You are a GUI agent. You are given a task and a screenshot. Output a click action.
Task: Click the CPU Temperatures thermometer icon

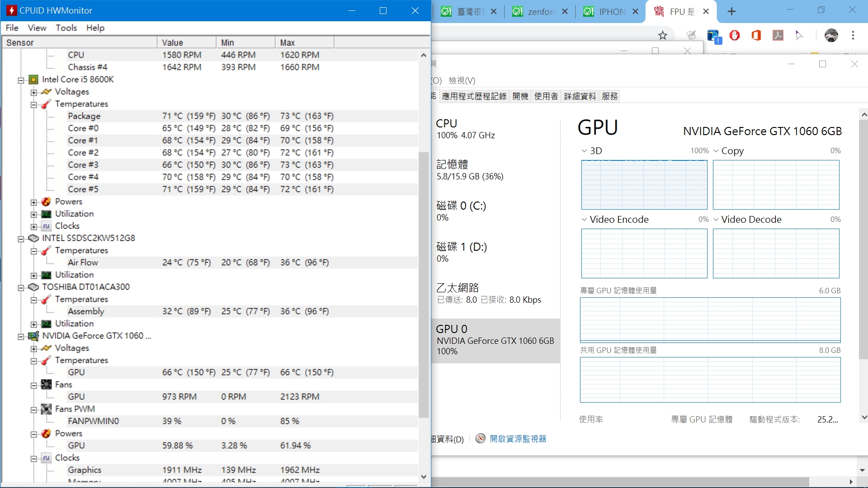pos(46,104)
